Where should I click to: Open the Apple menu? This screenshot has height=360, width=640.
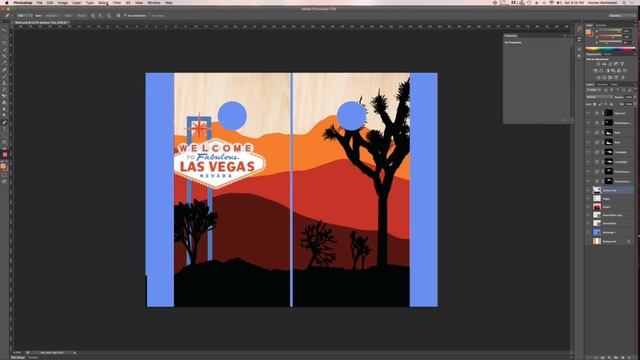click(7, 3)
